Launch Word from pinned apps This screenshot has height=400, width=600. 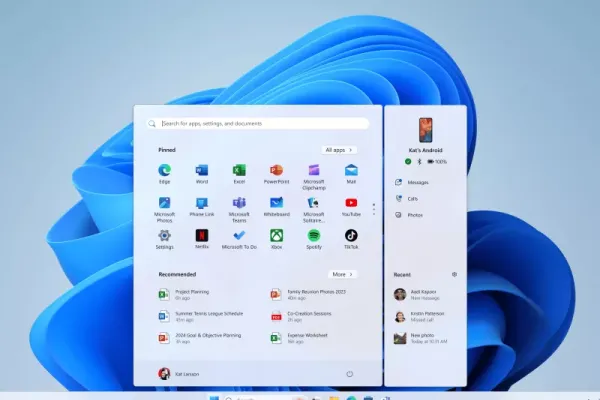202,173
